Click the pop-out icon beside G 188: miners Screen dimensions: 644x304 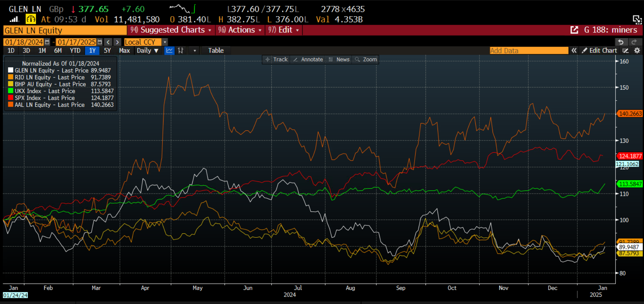pyautogui.click(x=574, y=30)
